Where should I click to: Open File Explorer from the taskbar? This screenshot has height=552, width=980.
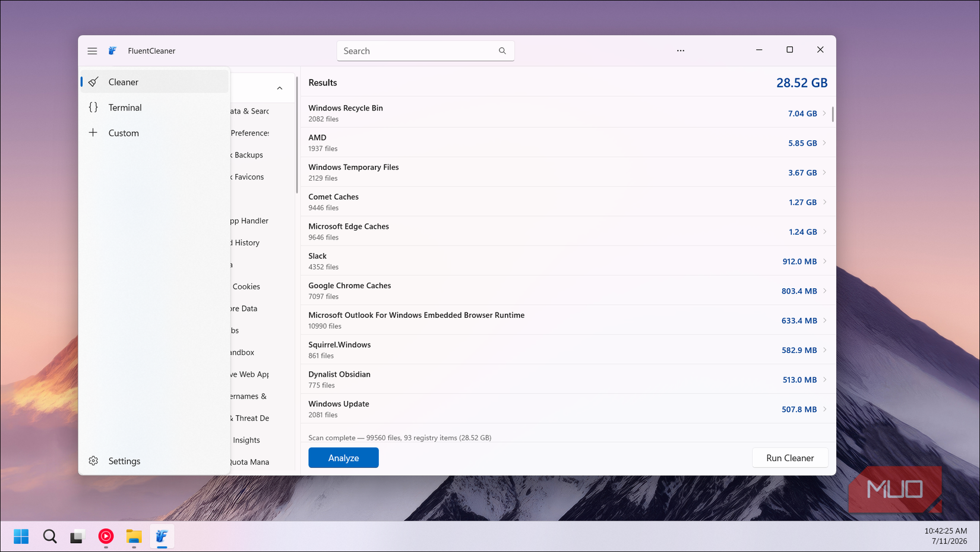tap(134, 537)
